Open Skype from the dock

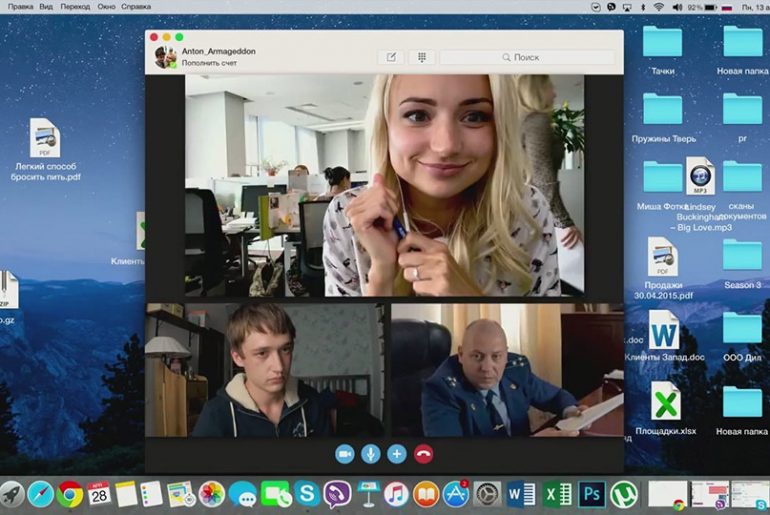(x=306, y=493)
